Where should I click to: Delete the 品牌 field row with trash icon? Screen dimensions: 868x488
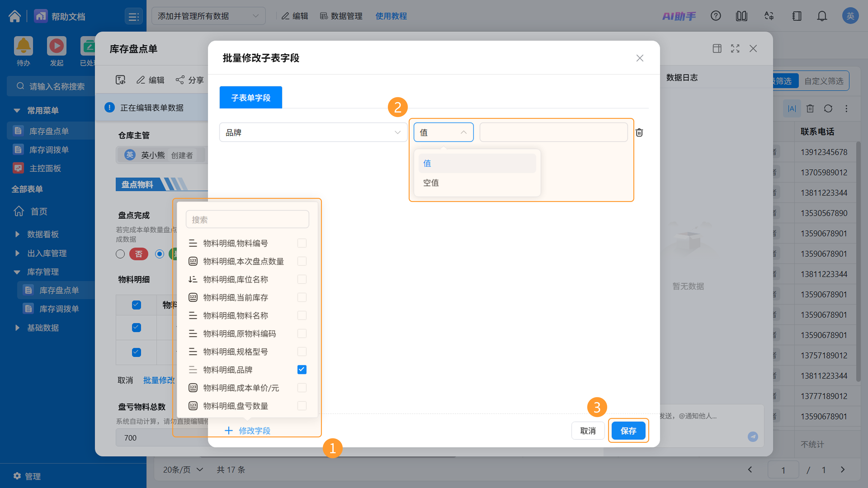639,132
